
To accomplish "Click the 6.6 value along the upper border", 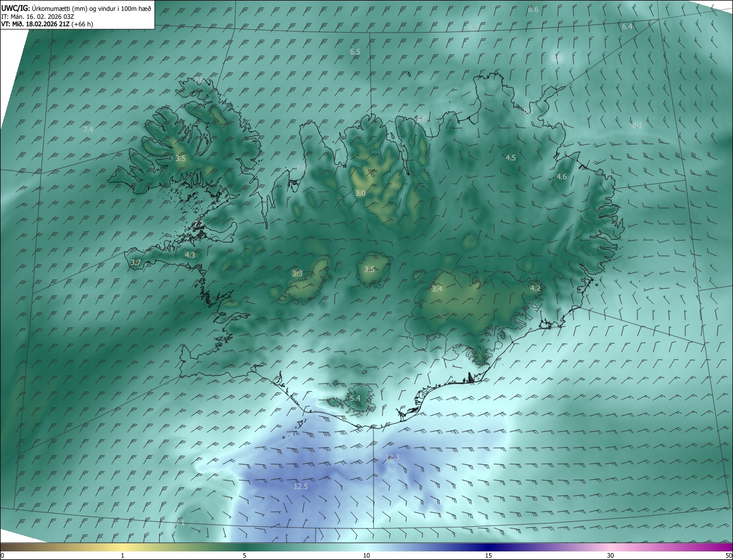I will [x=533, y=10].
